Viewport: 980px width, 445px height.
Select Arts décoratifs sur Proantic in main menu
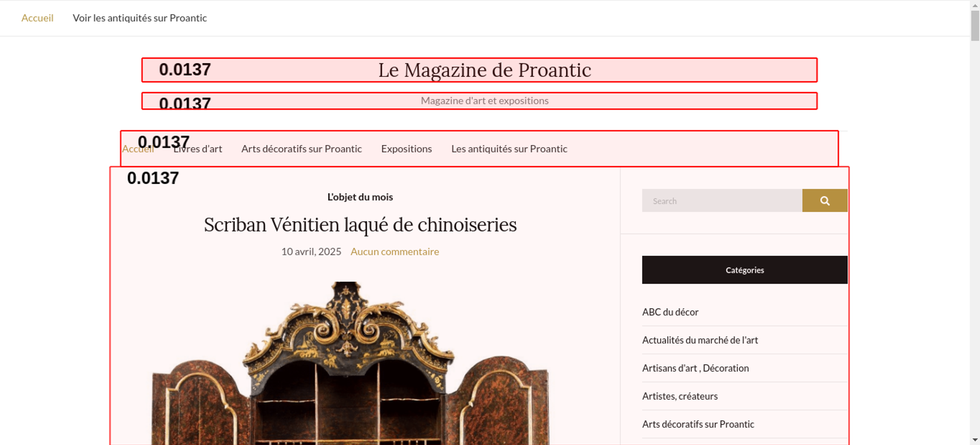tap(301, 149)
